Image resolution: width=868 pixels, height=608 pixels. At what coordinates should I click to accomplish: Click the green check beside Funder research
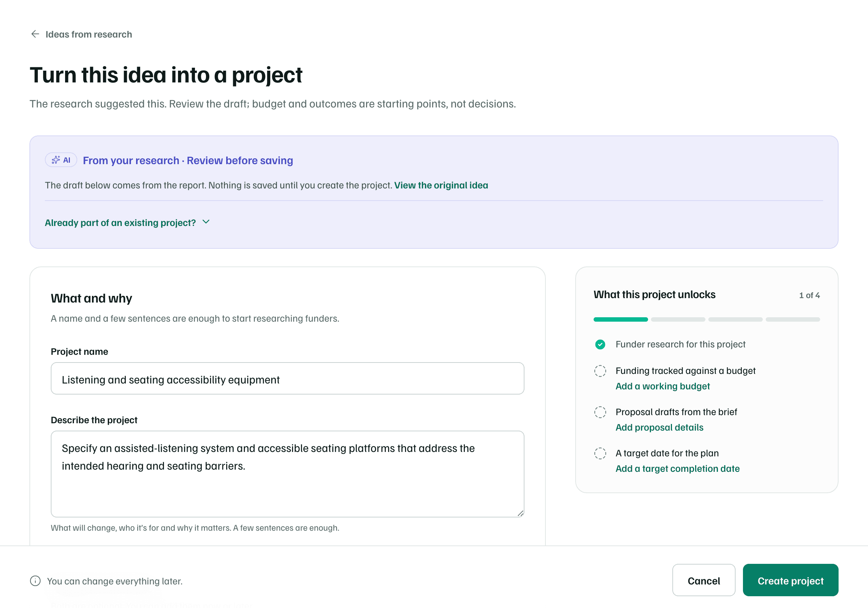pos(600,344)
